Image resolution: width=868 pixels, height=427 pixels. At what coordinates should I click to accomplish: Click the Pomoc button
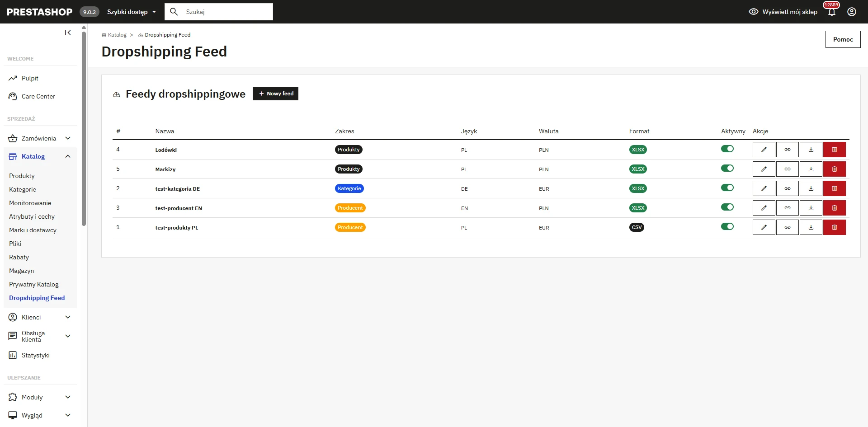pos(843,39)
